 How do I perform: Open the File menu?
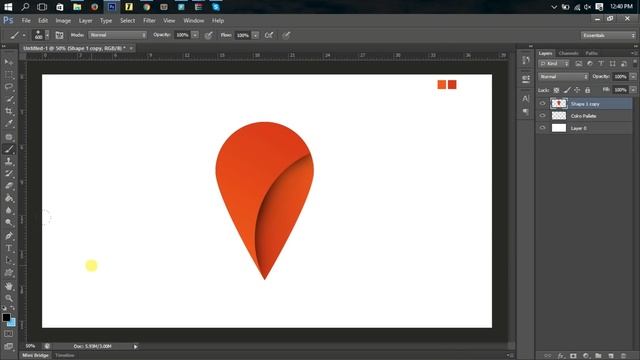26,20
